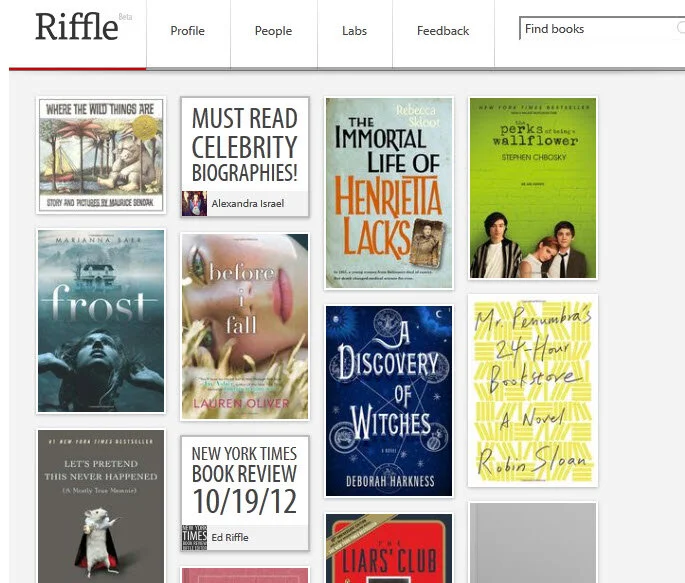Viewport: 685px width, 583px height.
Task: Select the Frost book cover
Action: pyautogui.click(x=101, y=321)
